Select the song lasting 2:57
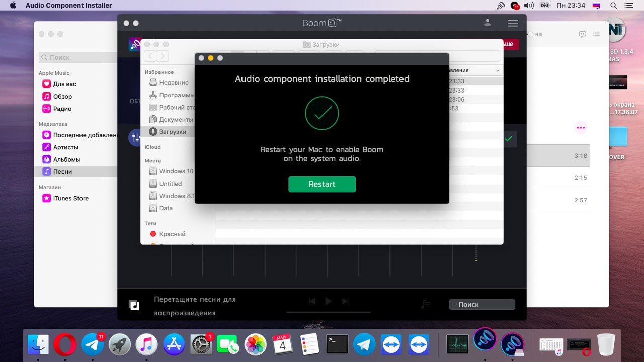 pos(557,200)
